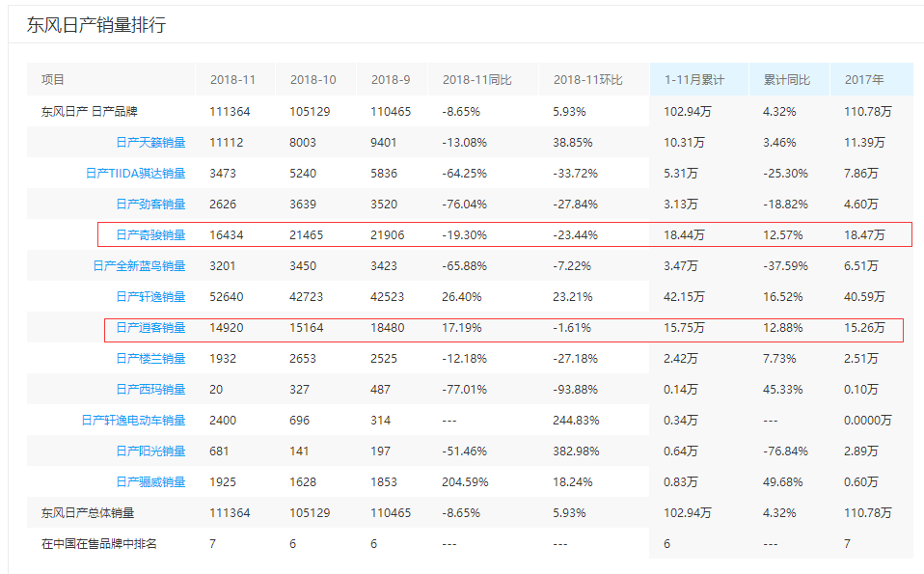
Task: Open the 日产逍客销量 link
Action: (150, 328)
